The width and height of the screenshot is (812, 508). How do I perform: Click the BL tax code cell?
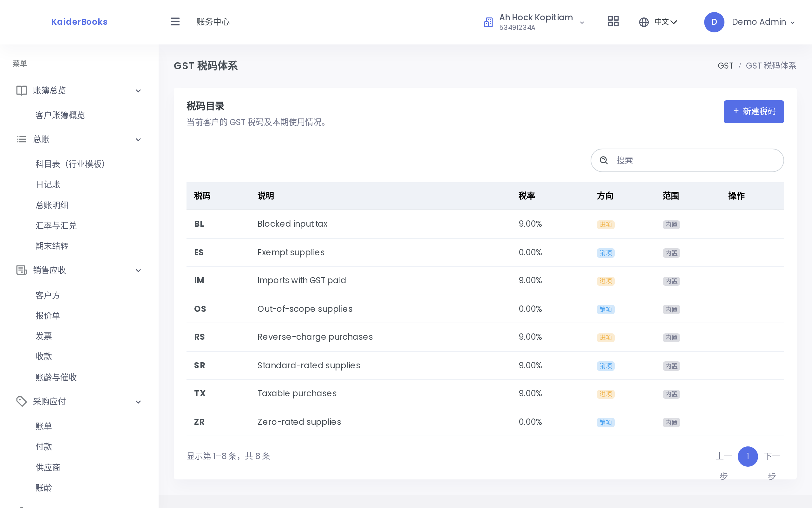pyautogui.click(x=199, y=224)
